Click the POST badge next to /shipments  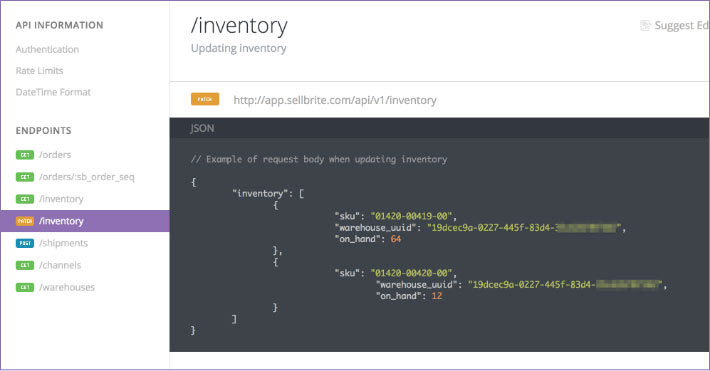(25, 243)
